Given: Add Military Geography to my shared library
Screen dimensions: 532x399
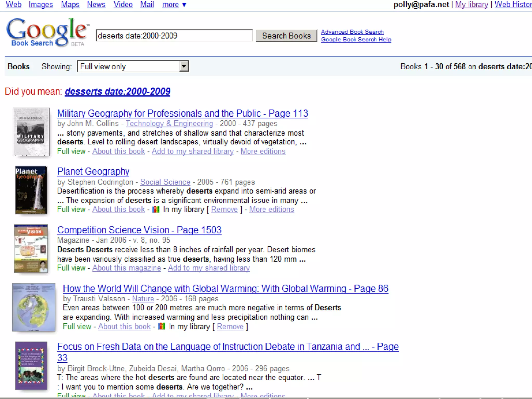Looking at the screenshot, I should point(192,151).
